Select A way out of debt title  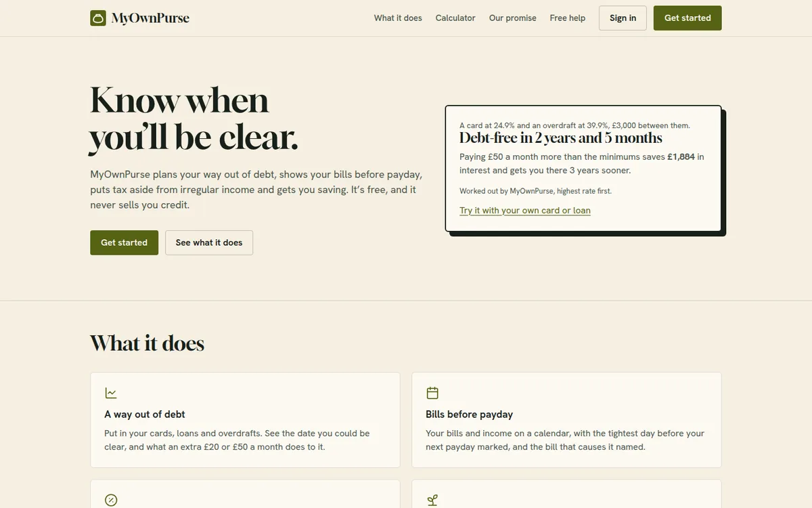point(145,414)
